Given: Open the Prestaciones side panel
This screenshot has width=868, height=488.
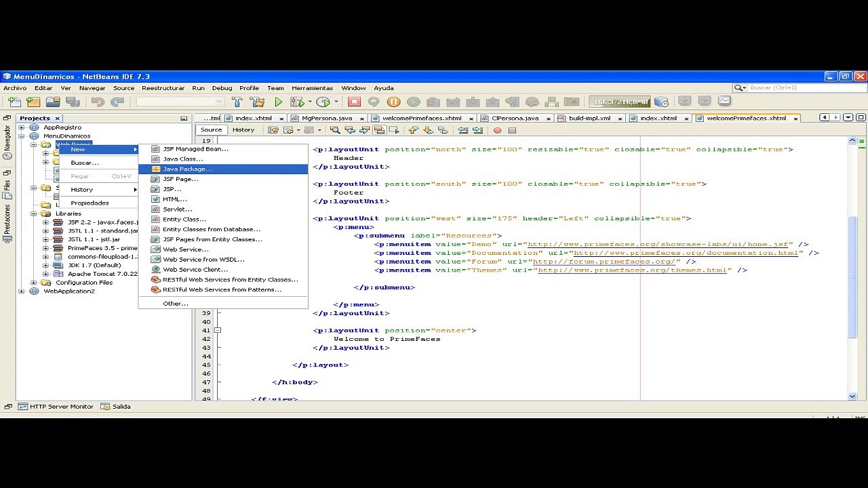Looking at the screenshot, I should 7,224.
